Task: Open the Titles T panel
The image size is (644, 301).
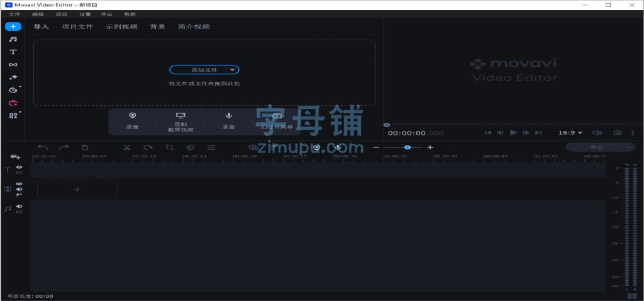Action: (13, 52)
